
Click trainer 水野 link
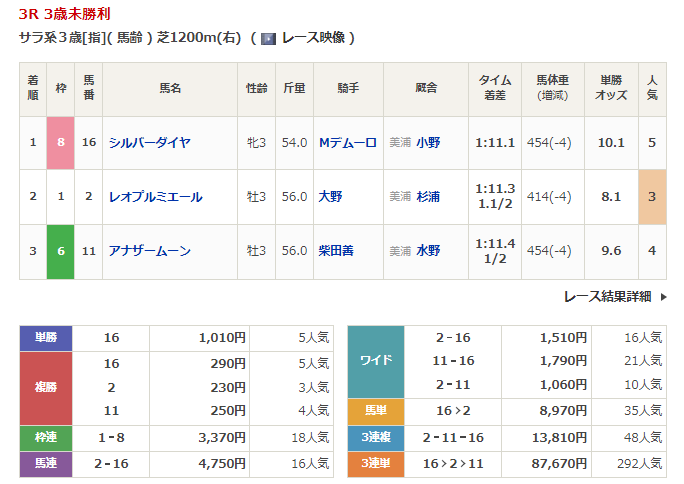point(428,251)
